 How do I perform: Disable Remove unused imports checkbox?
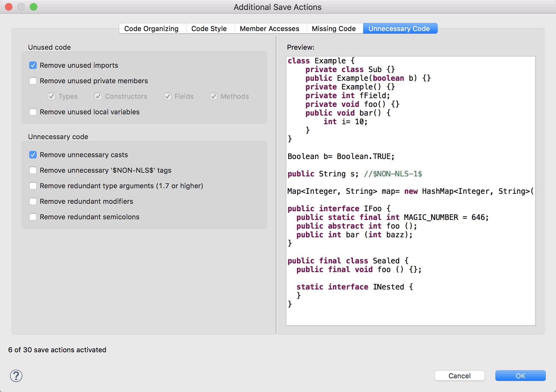tap(33, 65)
